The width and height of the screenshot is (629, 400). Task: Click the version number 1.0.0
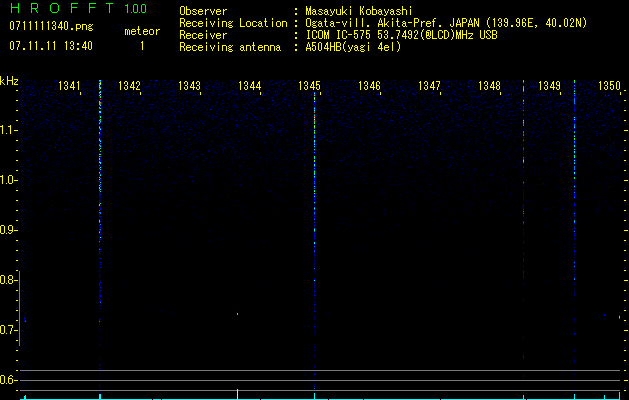point(136,9)
